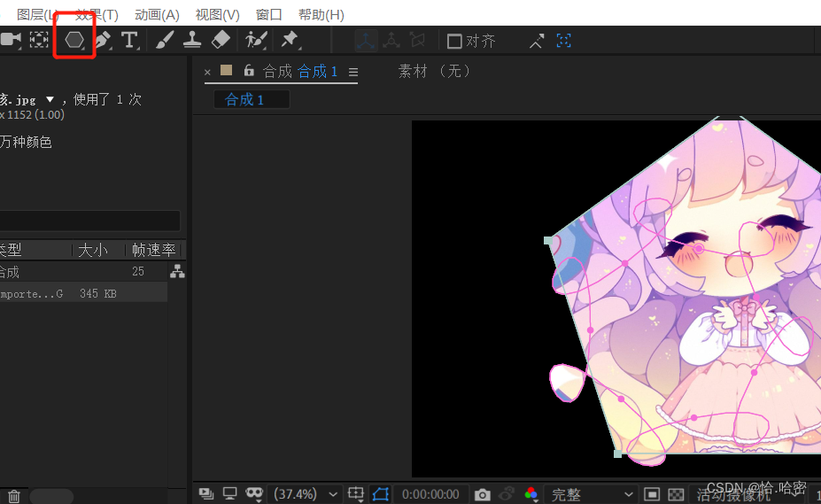Click the show snapshot icon
This screenshot has width=821, height=504.
click(x=507, y=494)
